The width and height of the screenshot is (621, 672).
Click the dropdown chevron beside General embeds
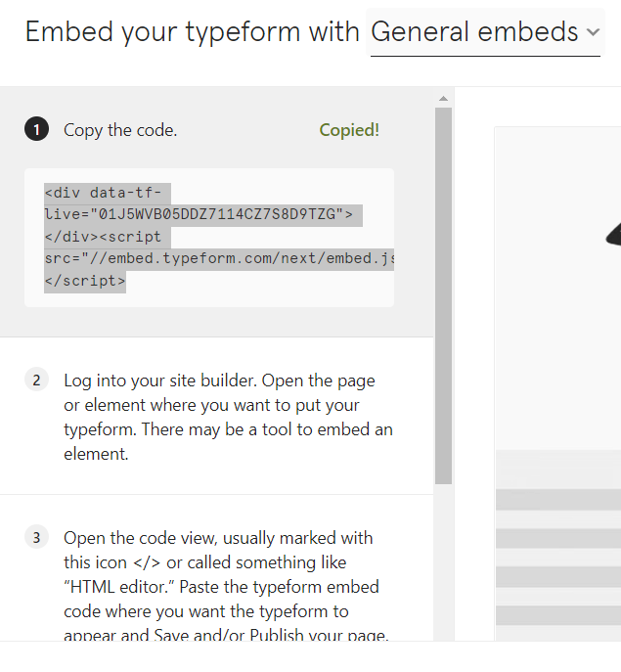594,32
